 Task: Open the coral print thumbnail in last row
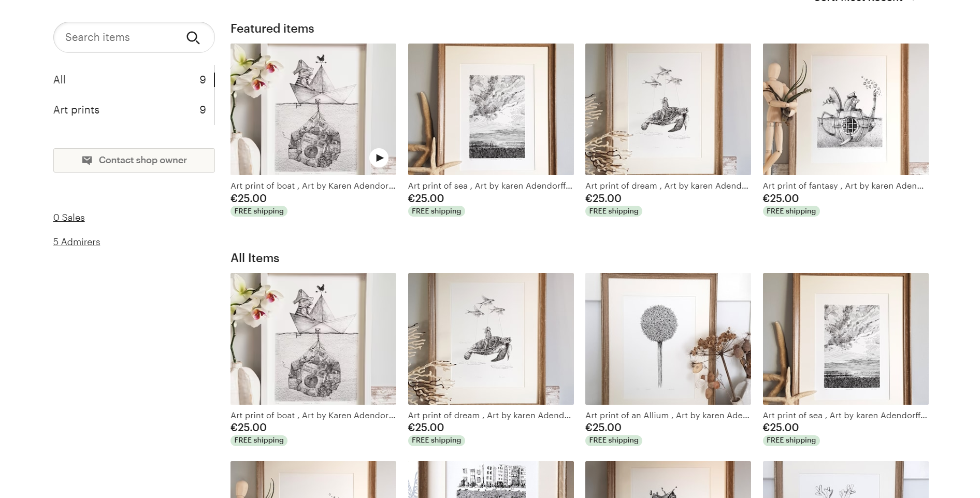point(845,480)
